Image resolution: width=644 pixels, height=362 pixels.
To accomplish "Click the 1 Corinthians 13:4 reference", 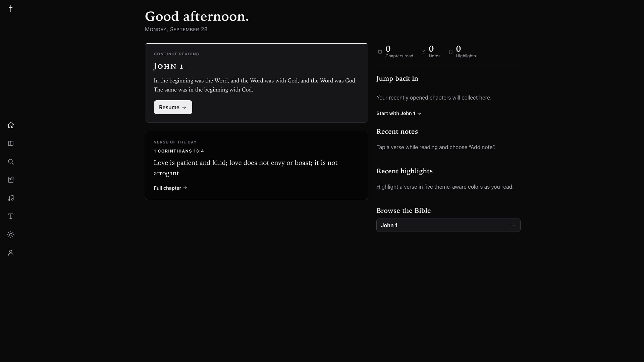I will coord(179,151).
